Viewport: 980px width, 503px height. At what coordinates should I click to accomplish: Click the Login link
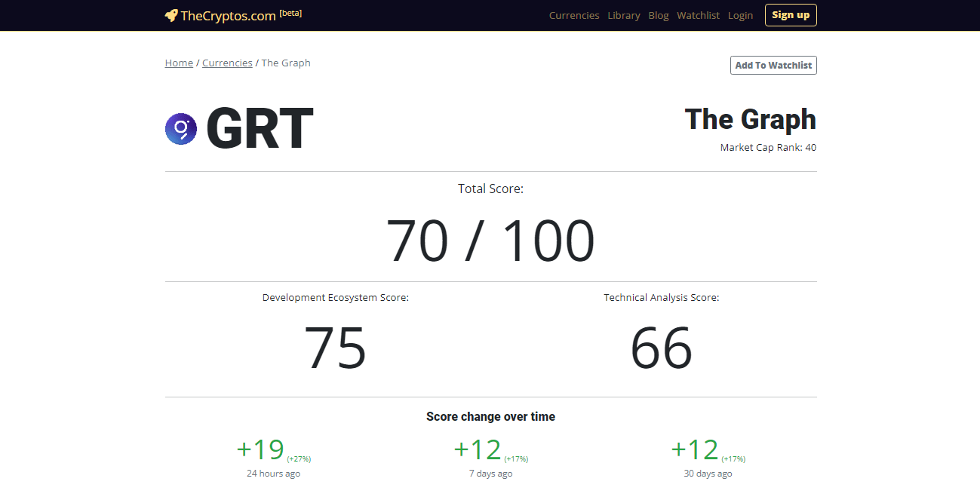pos(740,15)
